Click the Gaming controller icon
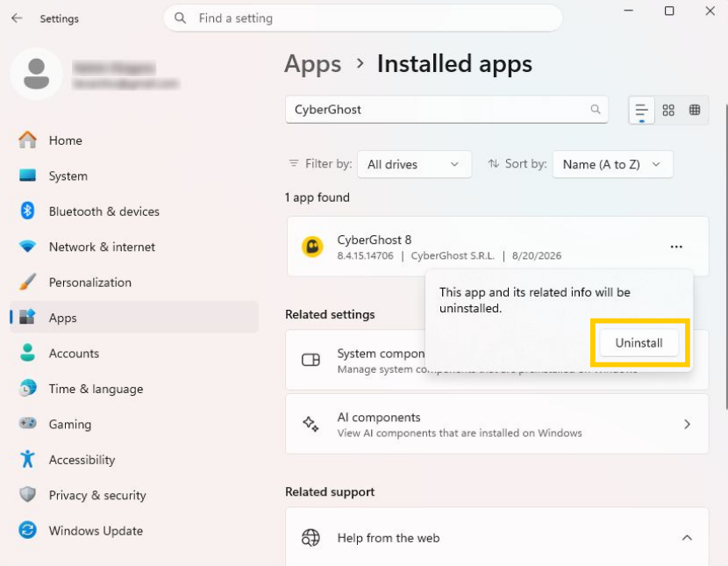The image size is (728, 566). (x=27, y=423)
